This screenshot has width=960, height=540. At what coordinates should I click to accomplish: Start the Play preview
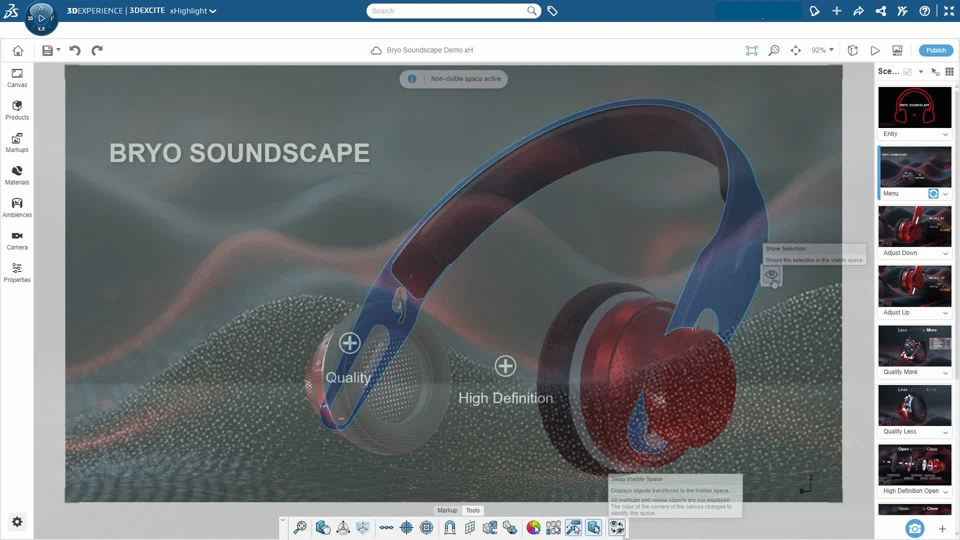(875, 50)
